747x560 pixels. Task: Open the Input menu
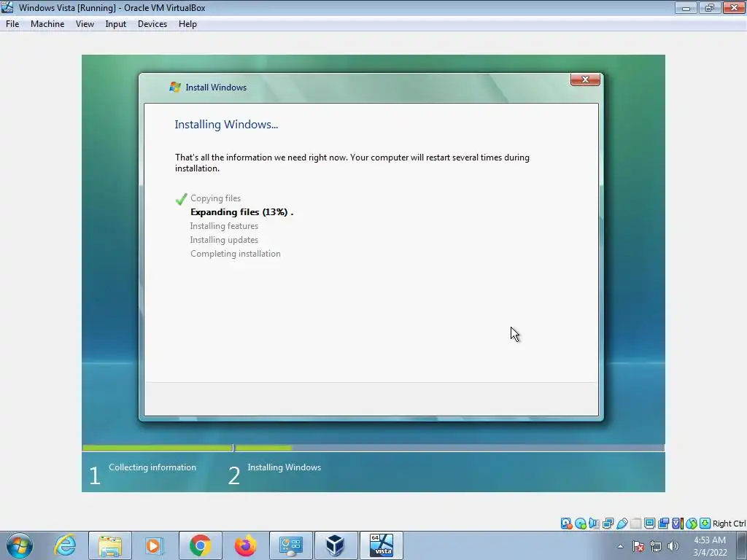point(116,24)
